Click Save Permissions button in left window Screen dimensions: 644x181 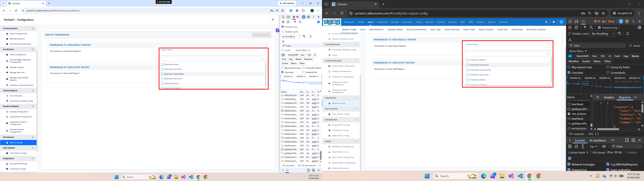tap(261, 35)
